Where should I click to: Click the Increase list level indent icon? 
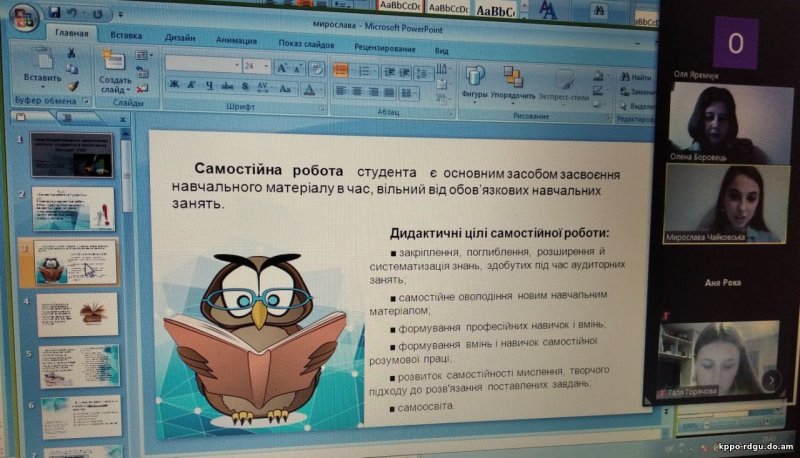pyautogui.click(x=404, y=72)
